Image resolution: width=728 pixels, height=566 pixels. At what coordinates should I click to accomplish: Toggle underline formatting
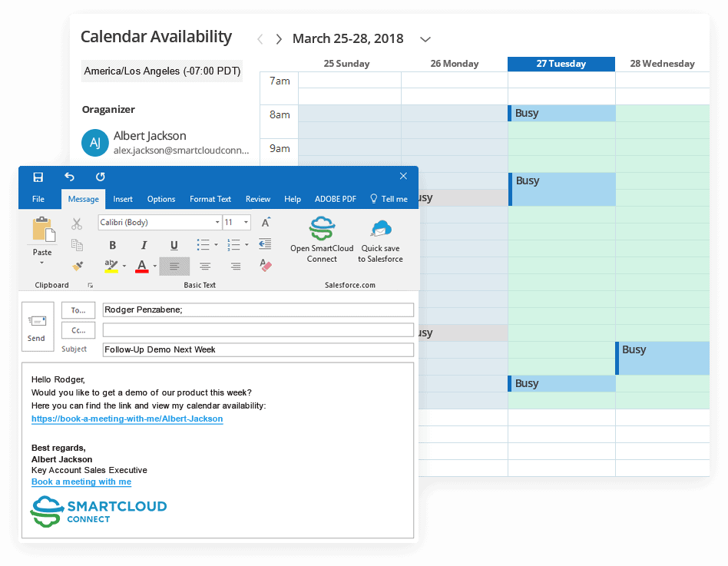(174, 245)
